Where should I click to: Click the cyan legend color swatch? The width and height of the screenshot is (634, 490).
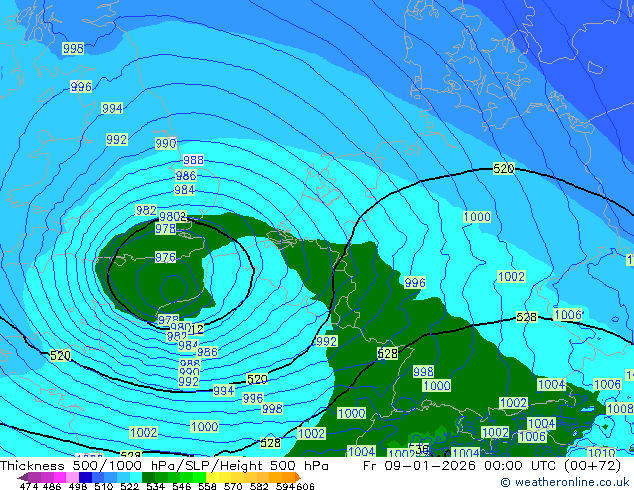pyautogui.click(x=136, y=477)
